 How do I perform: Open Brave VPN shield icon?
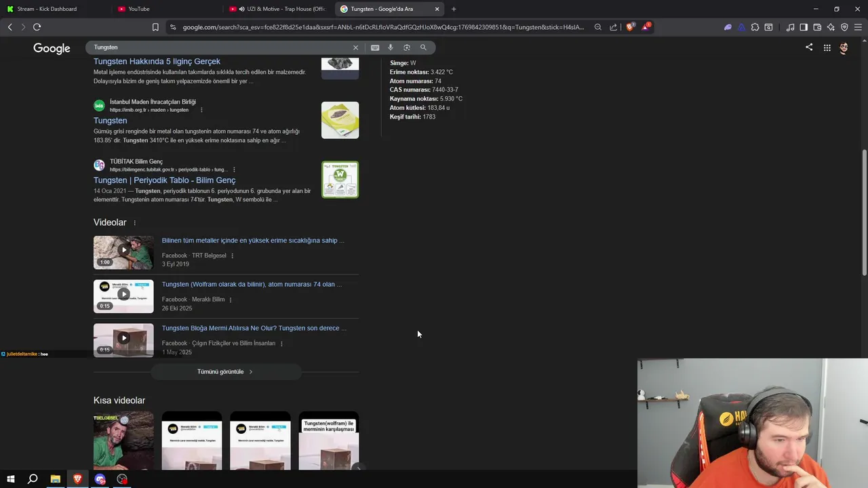coord(844,27)
